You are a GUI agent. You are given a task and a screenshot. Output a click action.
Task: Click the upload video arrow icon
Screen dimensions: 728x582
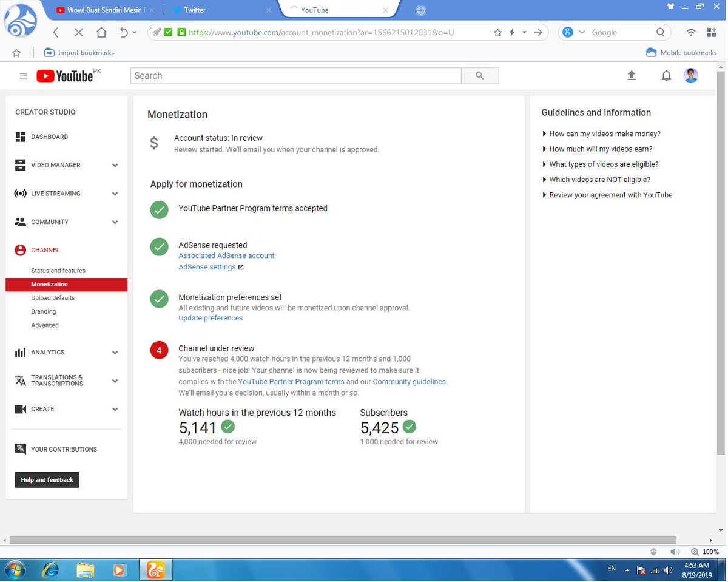[x=632, y=75]
